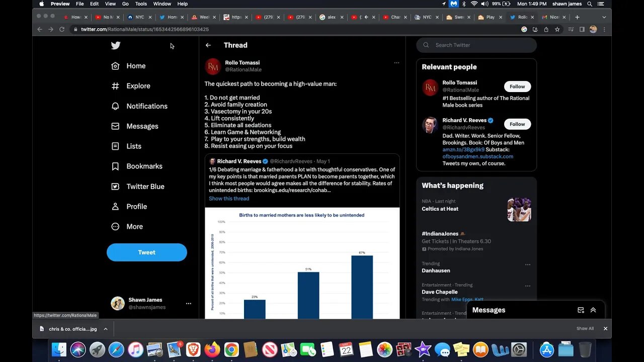
Task: Open Explore in the Twitter sidebar
Action: click(131, 86)
